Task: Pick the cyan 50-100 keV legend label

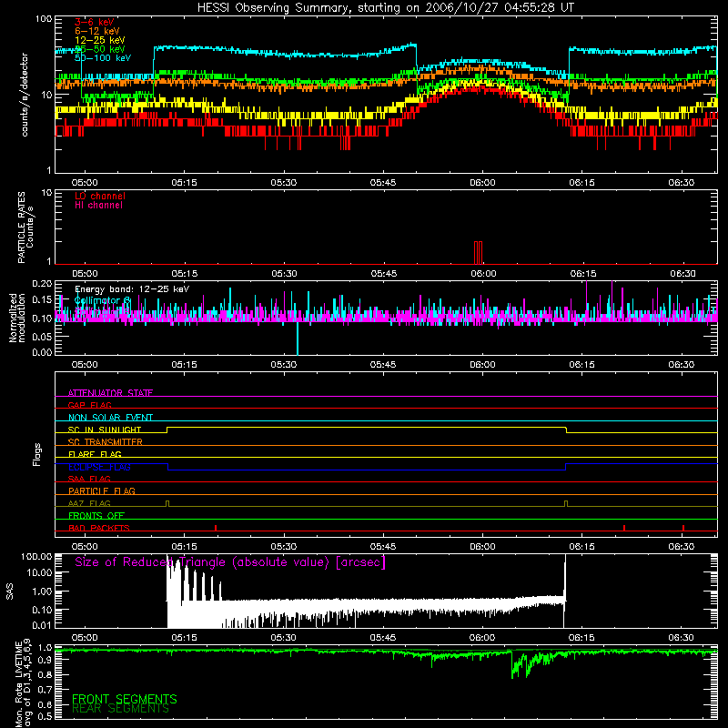Action: [103, 58]
